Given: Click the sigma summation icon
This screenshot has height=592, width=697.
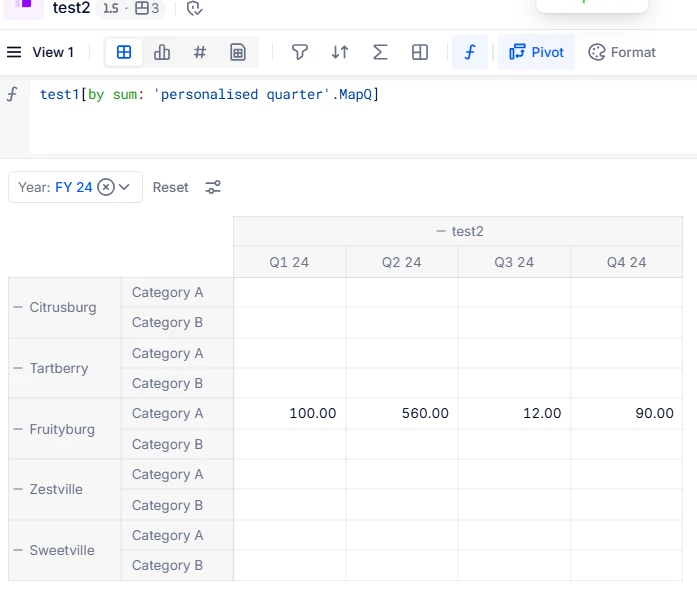Looking at the screenshot, I should [x=380, y=52].
